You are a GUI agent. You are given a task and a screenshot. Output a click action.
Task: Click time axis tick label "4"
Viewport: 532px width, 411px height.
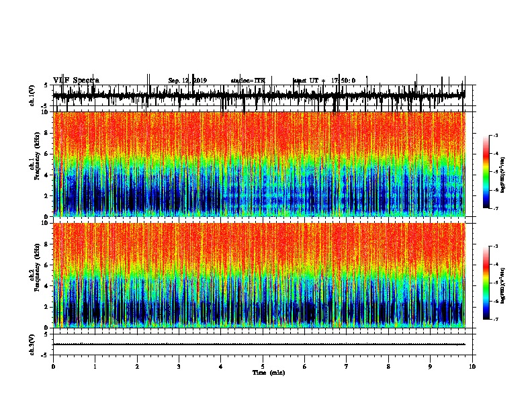tap(221, 367)
